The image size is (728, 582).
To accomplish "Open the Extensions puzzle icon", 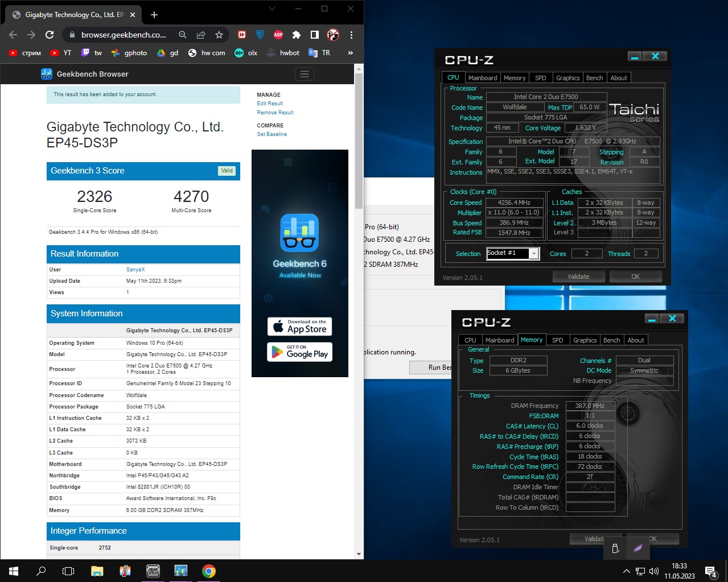I will 297,35.
